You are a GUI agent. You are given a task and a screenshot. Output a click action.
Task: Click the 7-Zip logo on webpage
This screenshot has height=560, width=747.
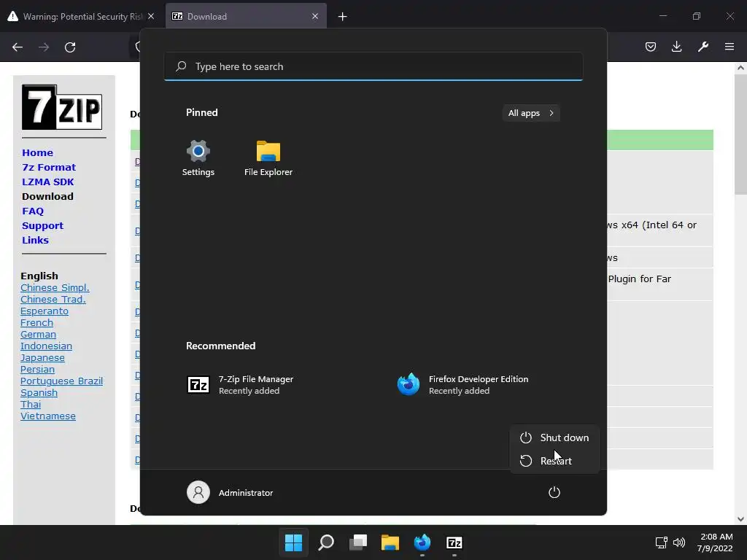pyautogui.click(x=62, y=107)
